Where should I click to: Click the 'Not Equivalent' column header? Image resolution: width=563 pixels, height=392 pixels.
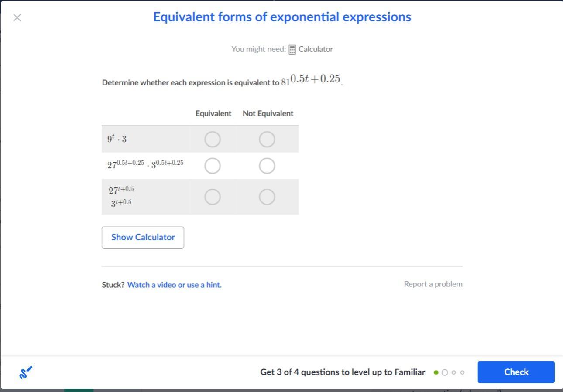coord(268,113)
